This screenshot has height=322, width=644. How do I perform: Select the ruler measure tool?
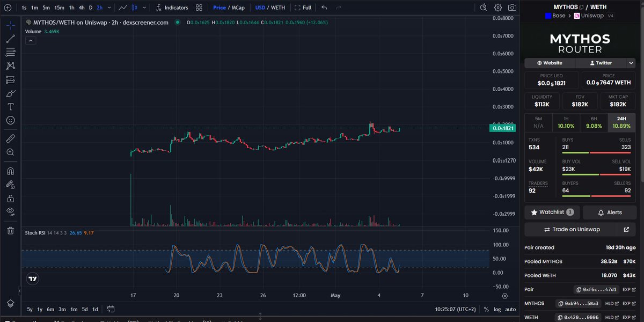[10, 138]
